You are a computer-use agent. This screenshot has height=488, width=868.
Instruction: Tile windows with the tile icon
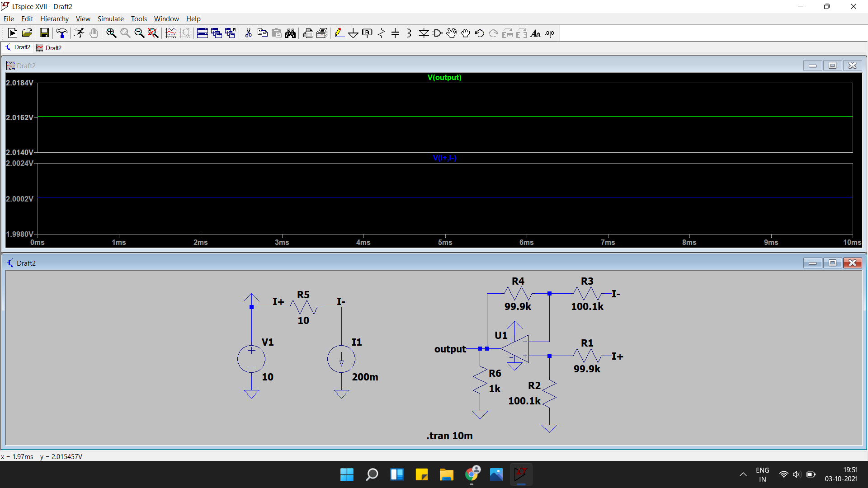coord(203,33)
